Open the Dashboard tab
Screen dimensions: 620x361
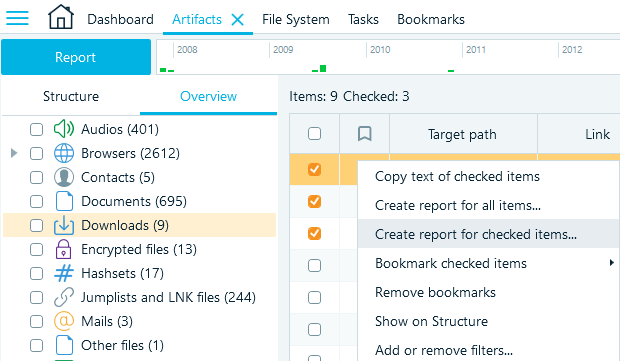(x=120, y=19)
